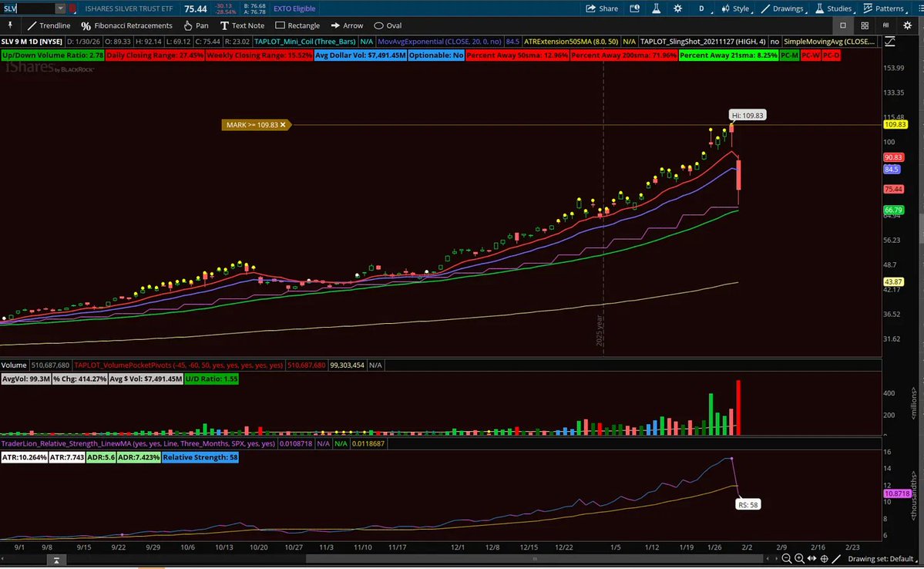This screenshot has width=924, height=569.
Task: Select the Pan tool
Action: 196,25
